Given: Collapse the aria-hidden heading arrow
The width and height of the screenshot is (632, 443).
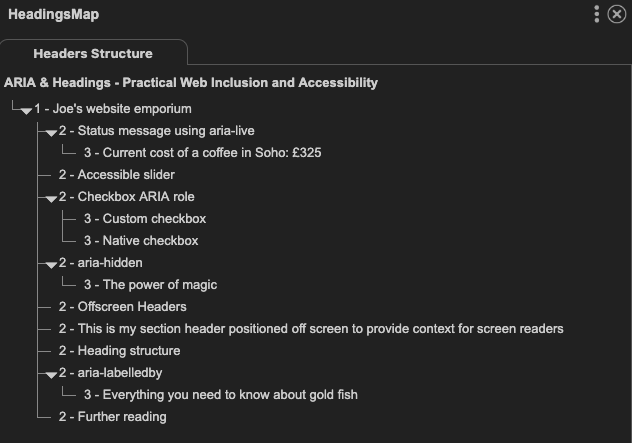Looking at the screenshot, I should 51,265.
